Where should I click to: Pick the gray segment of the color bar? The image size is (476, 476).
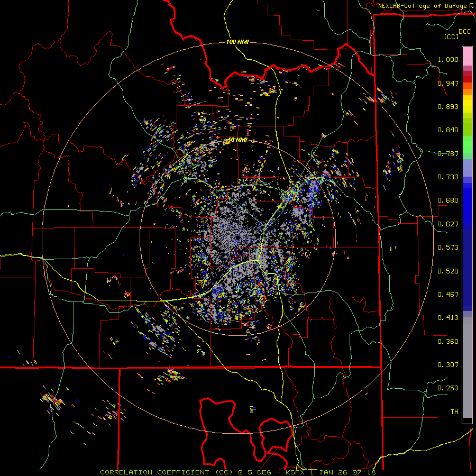[x=467, y=368]
